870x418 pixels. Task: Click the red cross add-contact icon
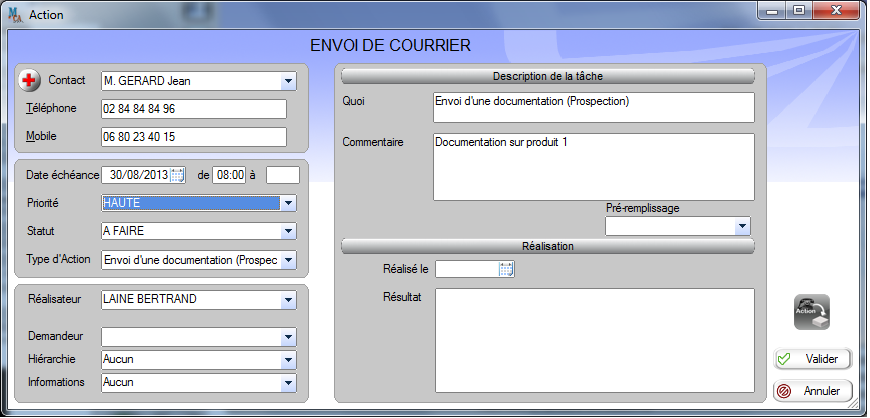coord(33,80)
